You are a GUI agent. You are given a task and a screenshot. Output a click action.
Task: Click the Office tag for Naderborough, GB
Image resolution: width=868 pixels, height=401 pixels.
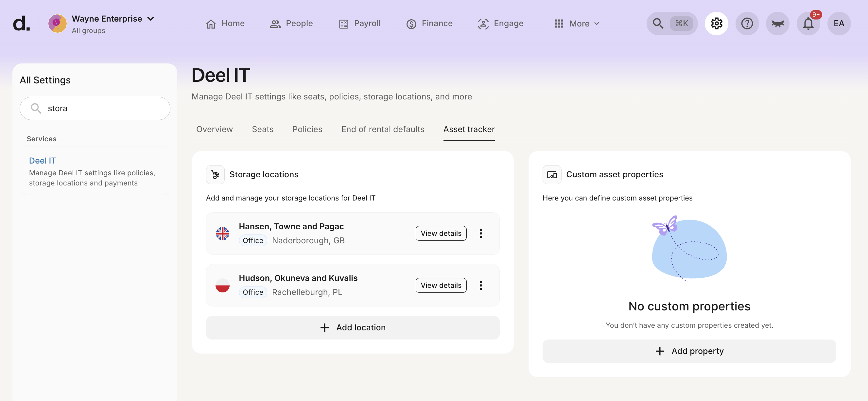tap(253, 241)
